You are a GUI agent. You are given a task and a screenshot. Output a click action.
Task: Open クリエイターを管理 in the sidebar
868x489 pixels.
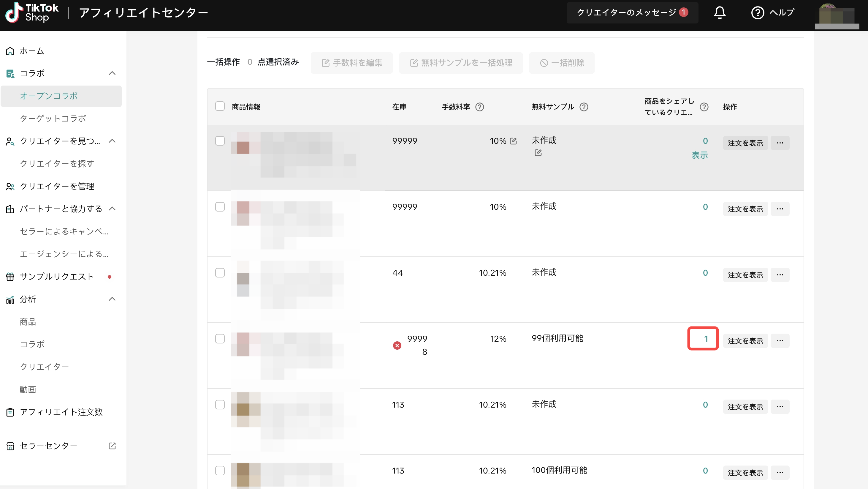click(57, 186)
